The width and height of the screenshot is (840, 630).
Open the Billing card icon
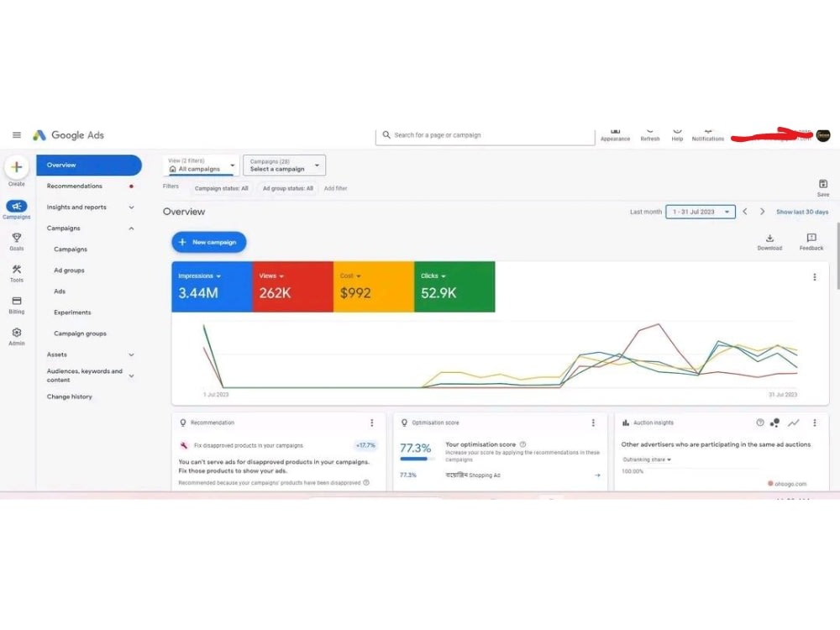[17, 301]
